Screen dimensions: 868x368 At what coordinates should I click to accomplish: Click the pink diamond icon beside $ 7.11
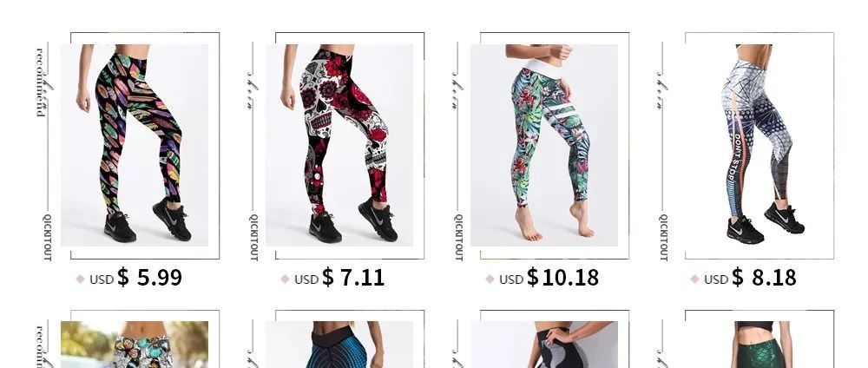[x=285, y=279]
